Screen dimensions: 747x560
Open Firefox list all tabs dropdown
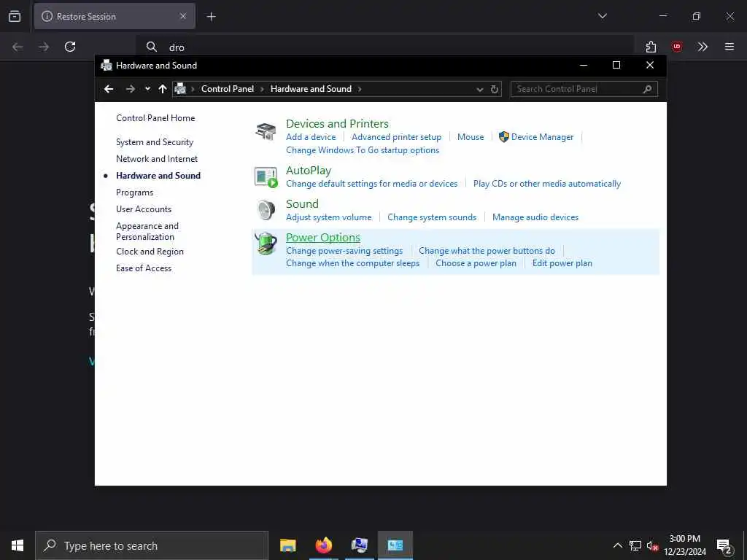[x=602, y=16]
